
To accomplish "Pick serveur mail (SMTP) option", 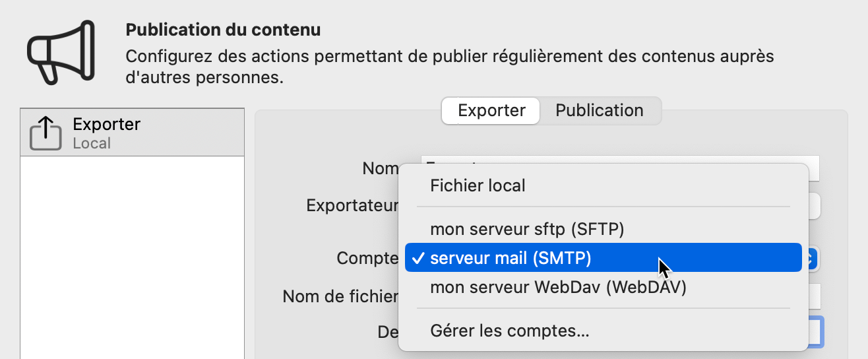I will 511,259.
